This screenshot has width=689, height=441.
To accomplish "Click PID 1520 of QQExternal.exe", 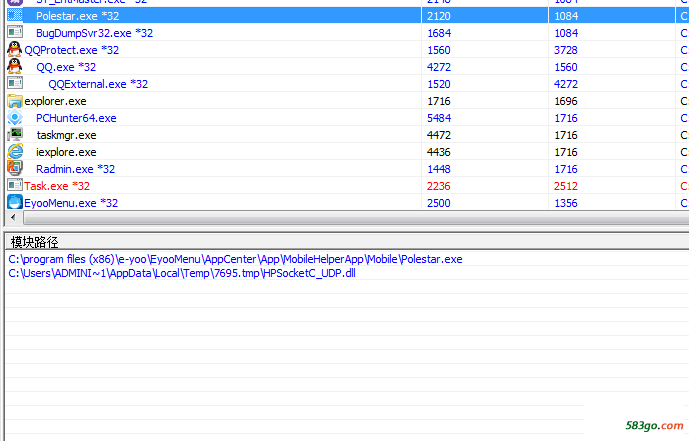I will 439,84.
